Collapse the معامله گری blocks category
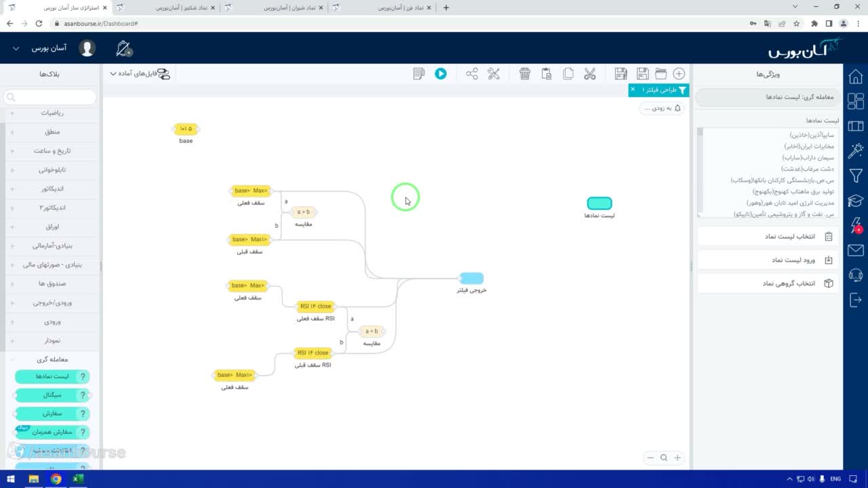Viewport: 868px width, 488px height. click(x=51, y=360)
